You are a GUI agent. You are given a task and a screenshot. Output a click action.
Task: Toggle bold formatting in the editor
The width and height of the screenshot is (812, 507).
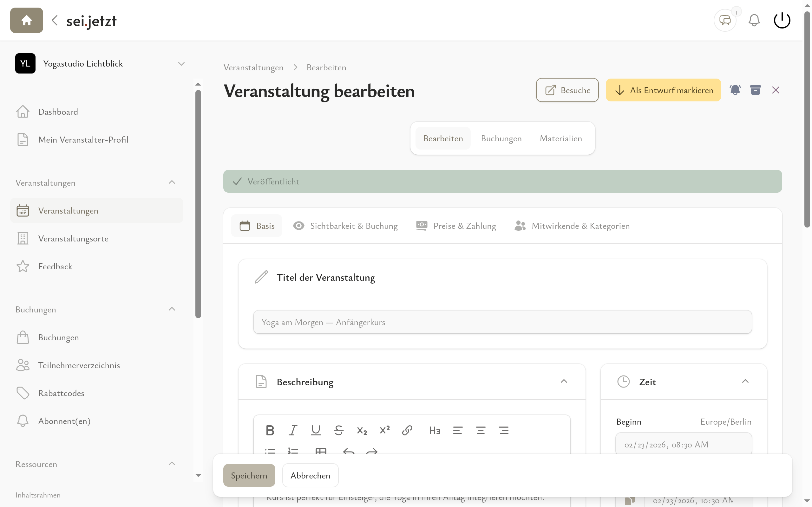(x=270, y=430)
